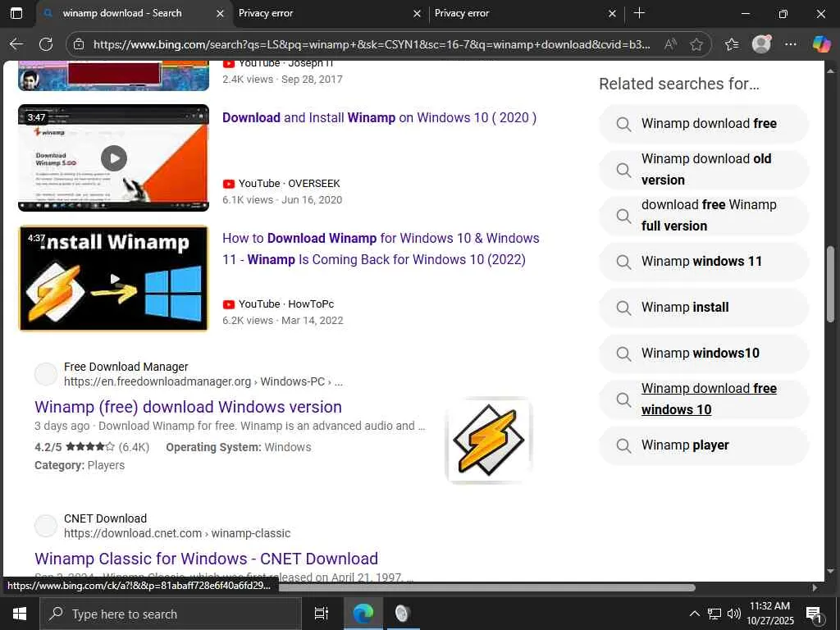
Task: Click the YouTube icon beside HowToPc
Action: tap(229, 304)
